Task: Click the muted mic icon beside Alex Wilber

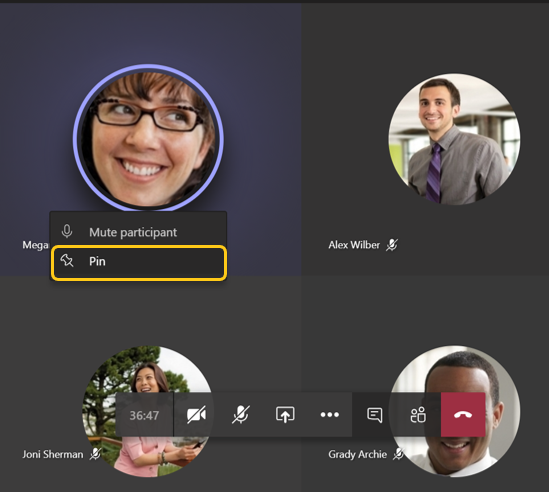Action: click(392, 245)
